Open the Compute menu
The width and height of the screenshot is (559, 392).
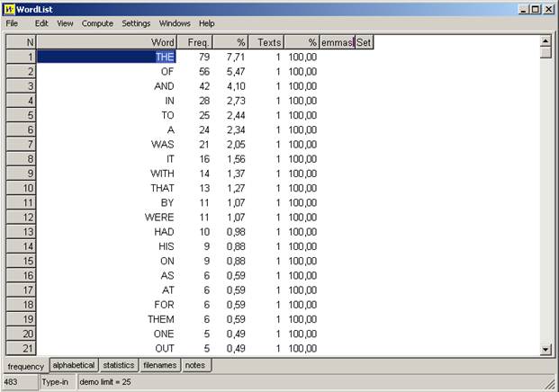point(97,23)
